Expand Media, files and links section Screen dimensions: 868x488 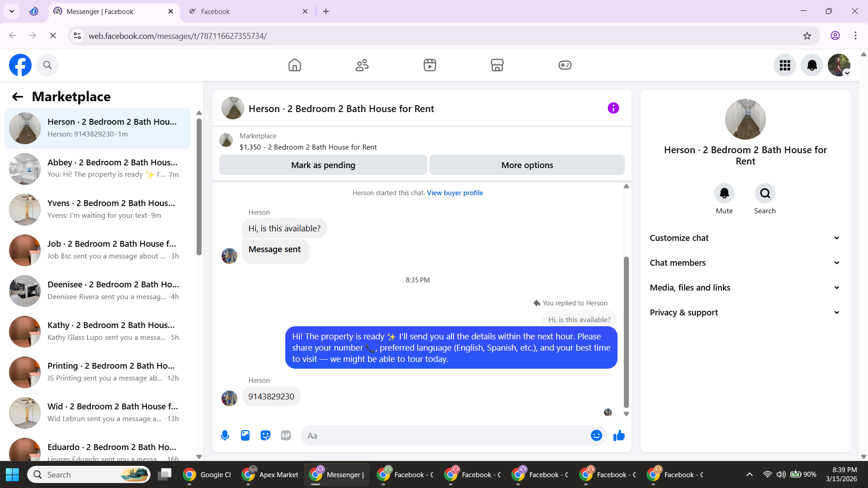(x=745, y=288)
